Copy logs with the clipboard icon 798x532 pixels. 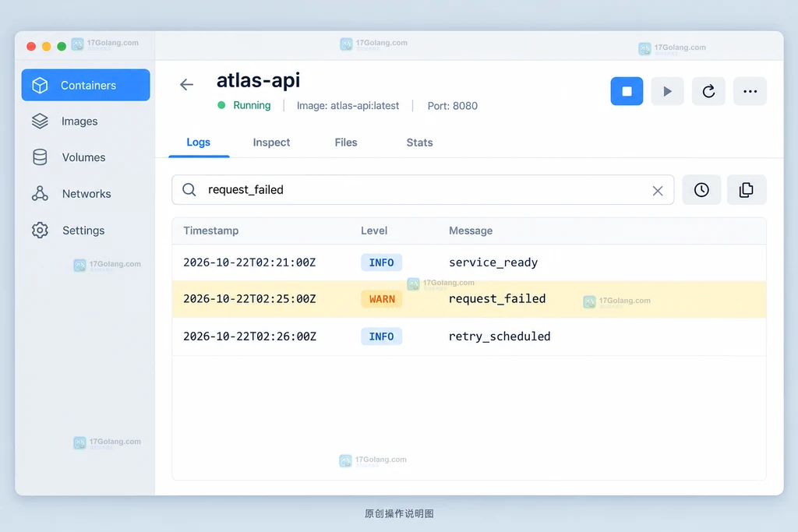746,190
